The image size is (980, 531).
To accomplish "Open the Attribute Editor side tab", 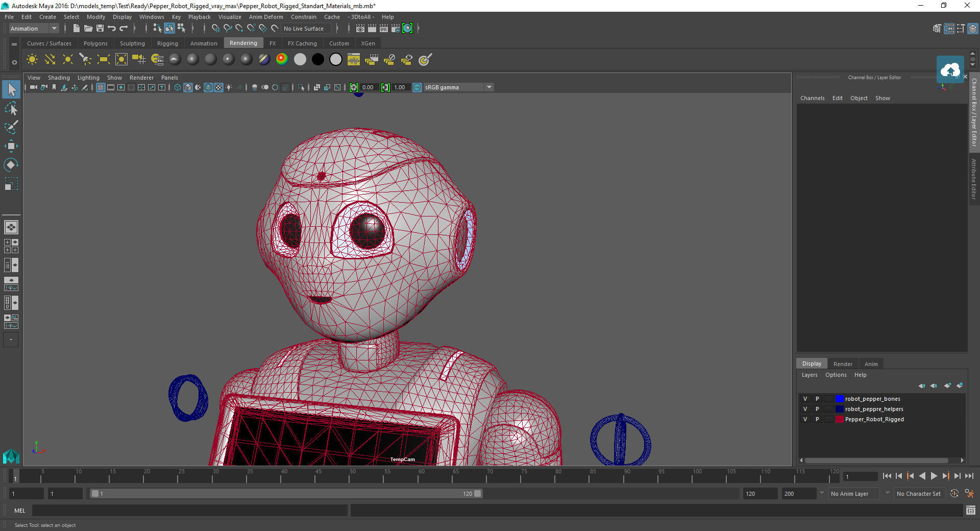I will coord(974,179).
